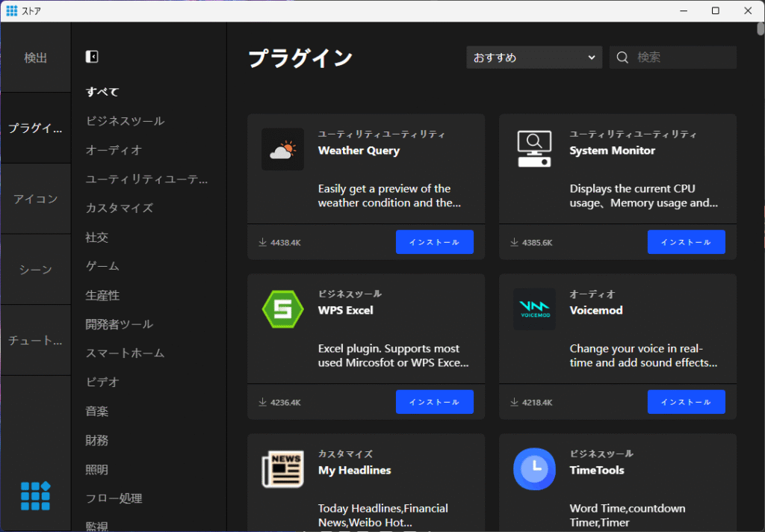Install the System Monitor plugin
This screenshot has width=765, height=532.
click(x=686, y=242)
